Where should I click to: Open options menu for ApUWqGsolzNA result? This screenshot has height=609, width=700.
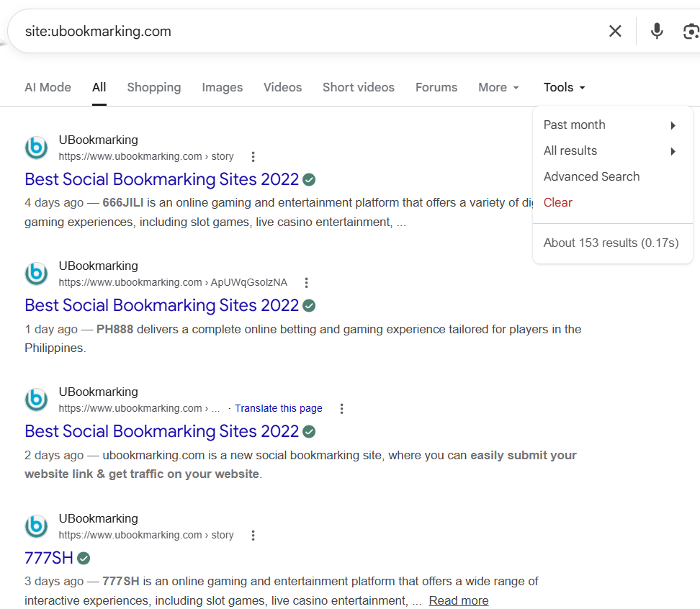click(x=306, y=282)
